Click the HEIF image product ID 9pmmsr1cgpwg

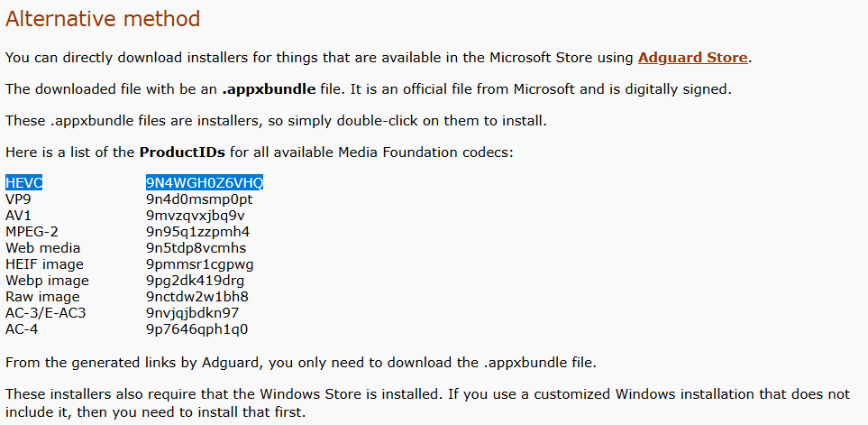tap(200, 264)
